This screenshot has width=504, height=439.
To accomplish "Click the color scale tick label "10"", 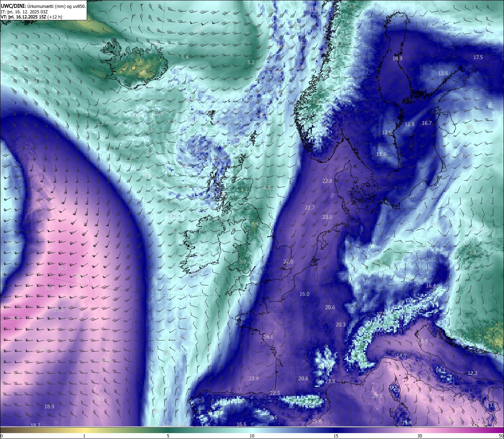I will click(x=252, y=436).
